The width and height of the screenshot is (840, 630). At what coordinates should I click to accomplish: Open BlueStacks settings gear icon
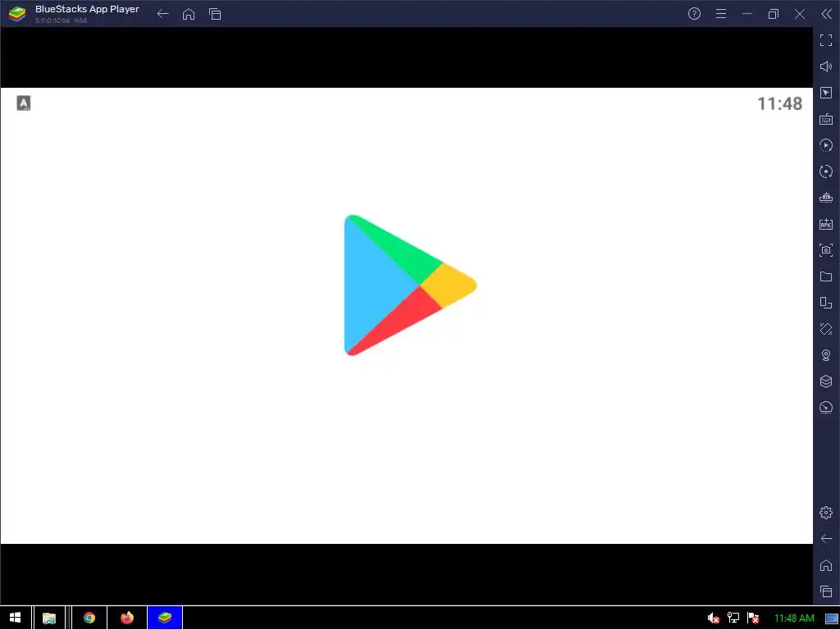click(826, 513)
